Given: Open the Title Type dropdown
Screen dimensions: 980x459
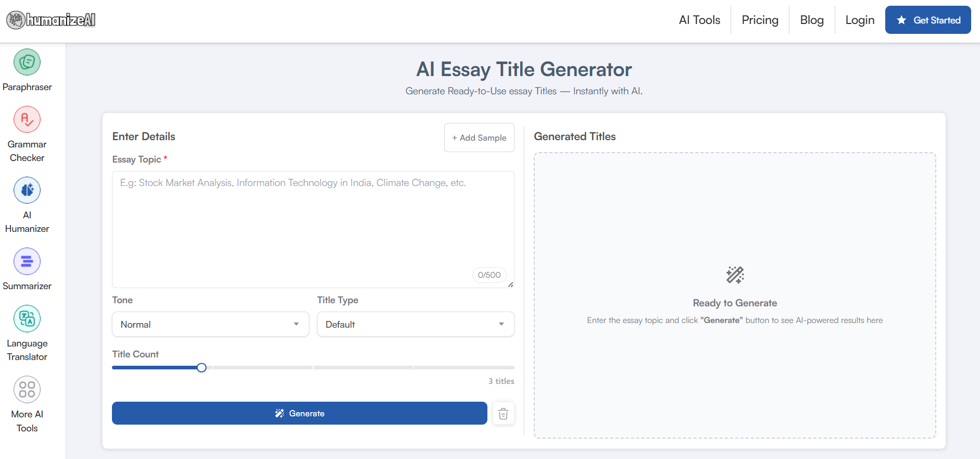Looking at the screenshot, I should coord(415,324).
